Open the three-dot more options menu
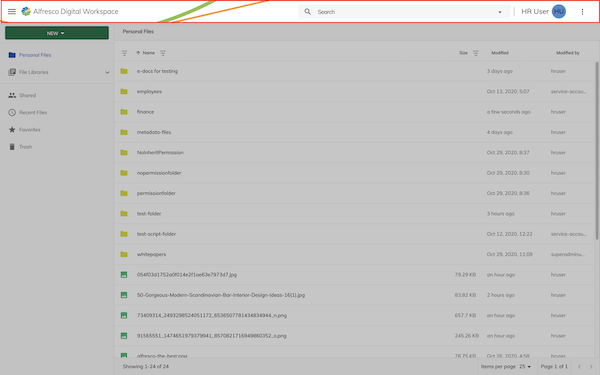Screen dimensions: 600x375 [582, 12]
